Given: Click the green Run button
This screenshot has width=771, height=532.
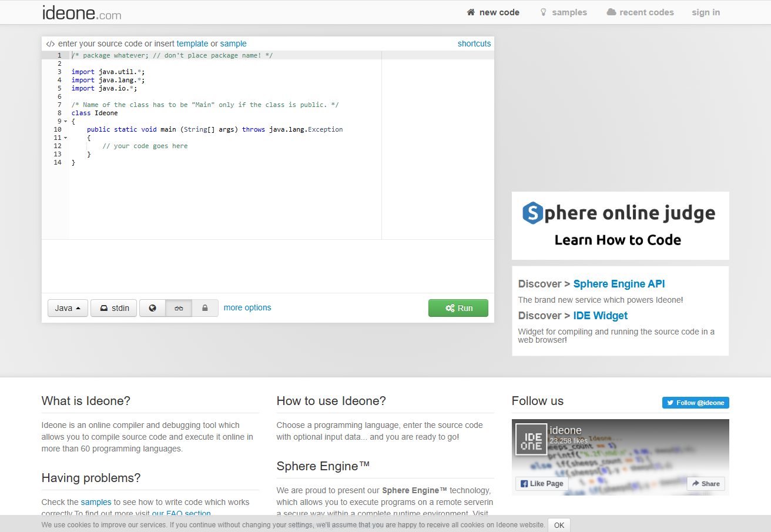Looking at the screenshot, I should [x=458, y=308].
